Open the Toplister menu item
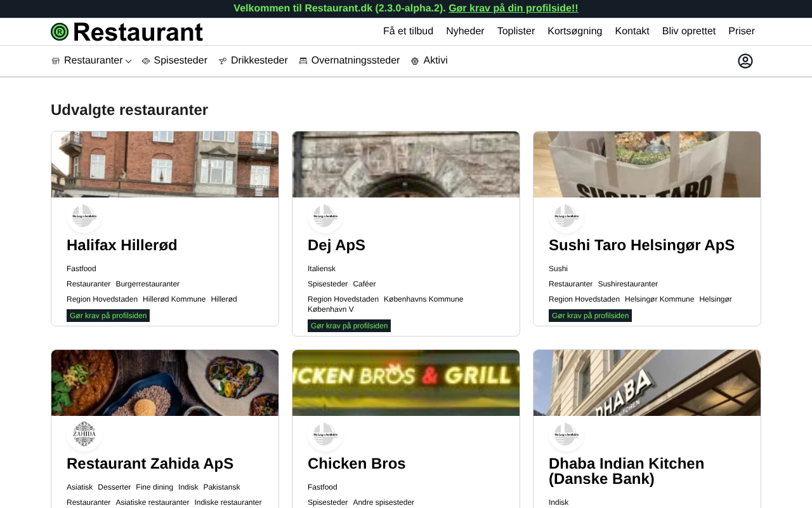 (516, 31)
